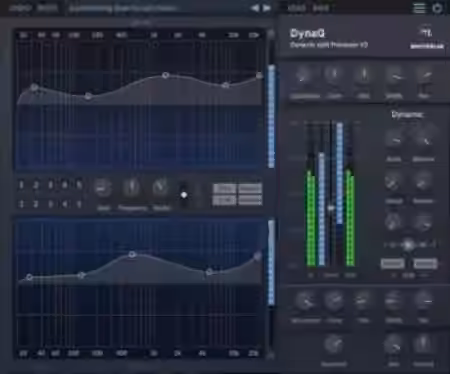Click the small vertical slider with white dot

(x=184, y=195)
